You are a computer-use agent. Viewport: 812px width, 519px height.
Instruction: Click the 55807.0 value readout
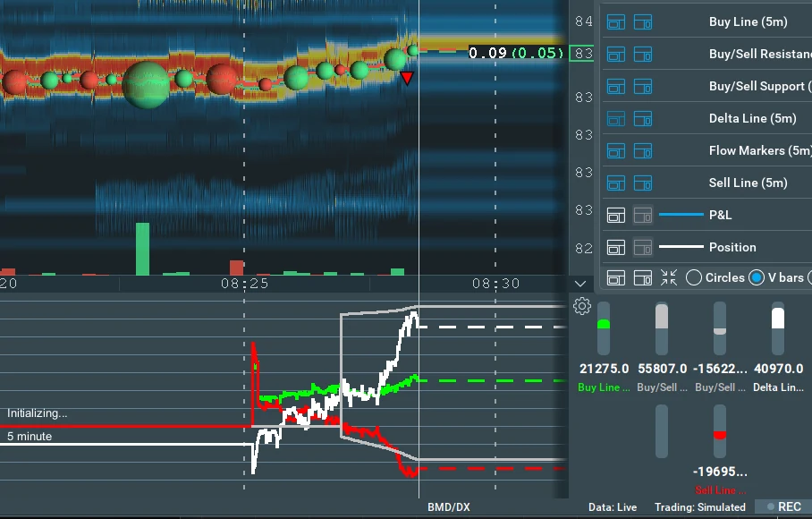pos(663,369)
